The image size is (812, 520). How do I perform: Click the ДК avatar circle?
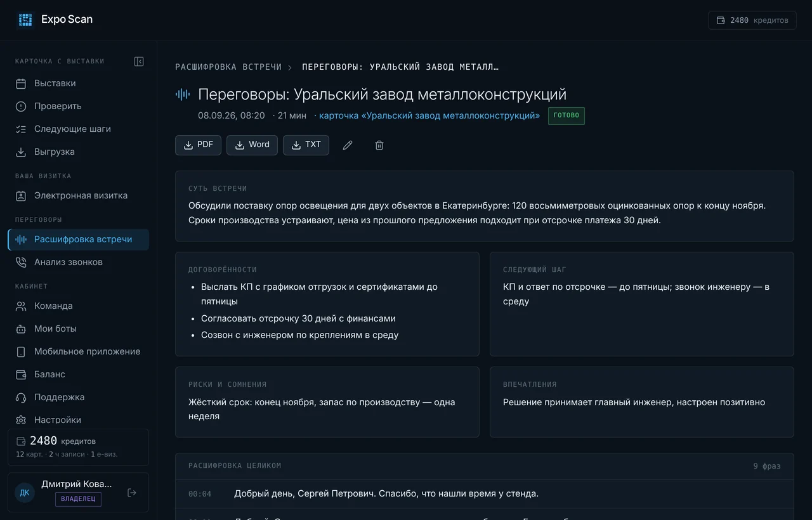coord(25,493)
